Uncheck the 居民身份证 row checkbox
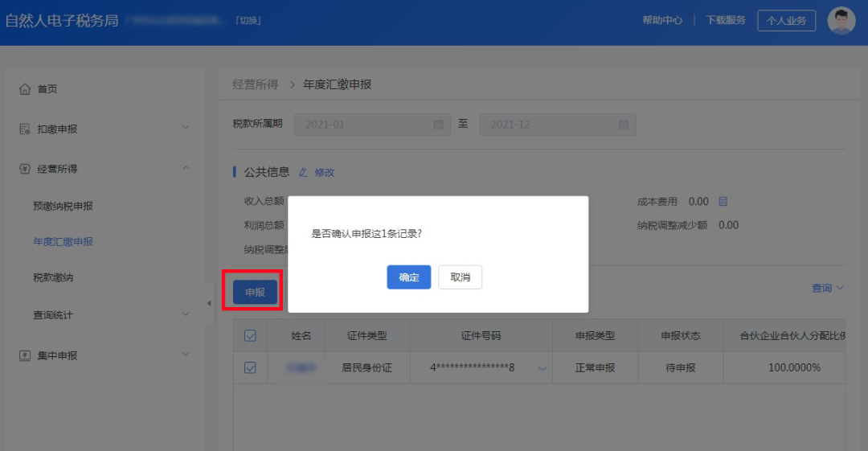868x451 pixels. 250,368
